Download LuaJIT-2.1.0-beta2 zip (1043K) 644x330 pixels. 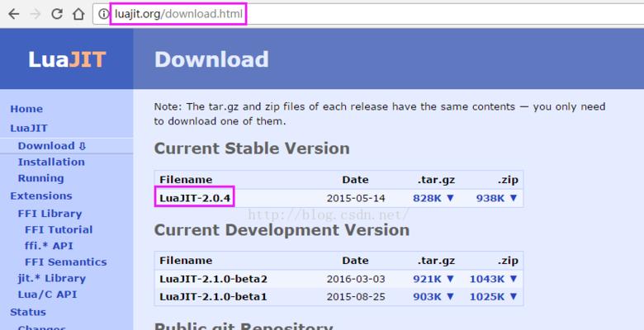[x=494, y=279]
